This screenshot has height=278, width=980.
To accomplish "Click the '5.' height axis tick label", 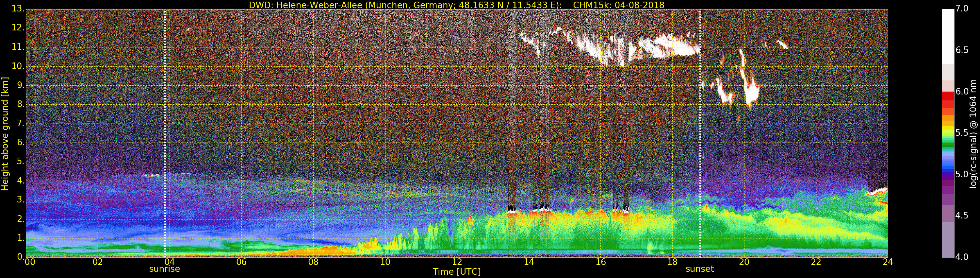I will coord(21,162).
